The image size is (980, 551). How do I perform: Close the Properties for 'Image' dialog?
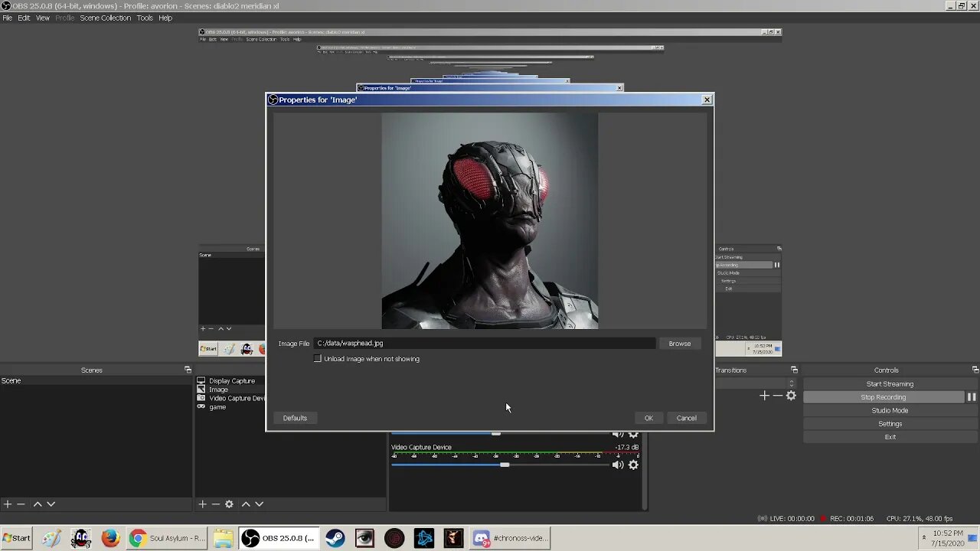[707, 99]
